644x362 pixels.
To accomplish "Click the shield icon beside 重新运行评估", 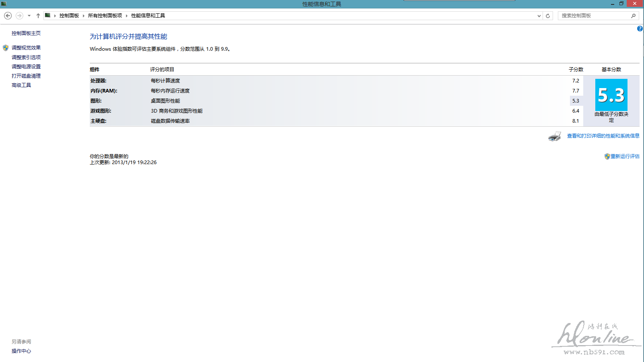I will (607, 156).
